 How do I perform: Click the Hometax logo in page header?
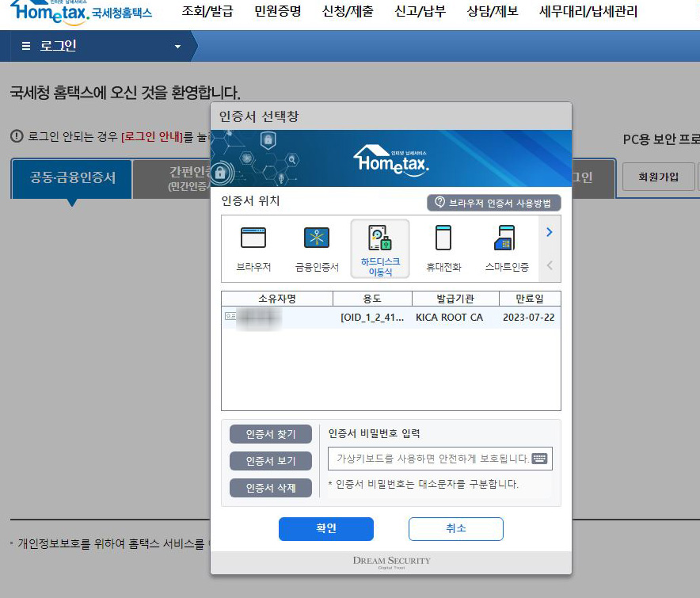(81, 12)
